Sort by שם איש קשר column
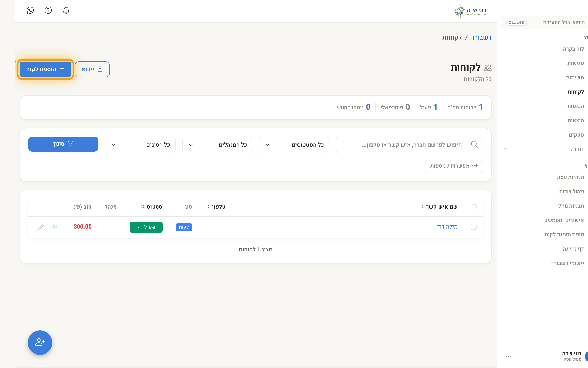 point(439,207)
